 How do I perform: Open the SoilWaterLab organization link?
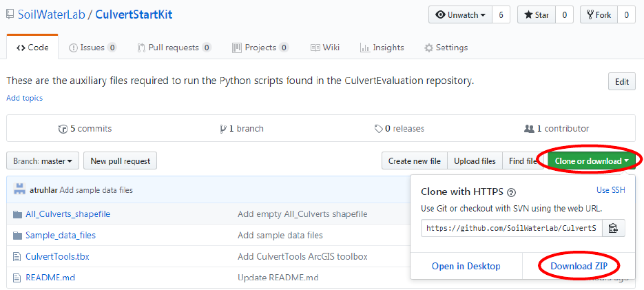point(52,14)
